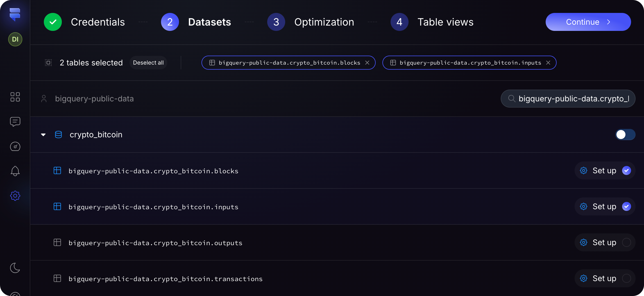The height and width of the screenshot is (296, 644).
Task: Click the gauge monitoring sidebar icon
Action: coord(15,146)
